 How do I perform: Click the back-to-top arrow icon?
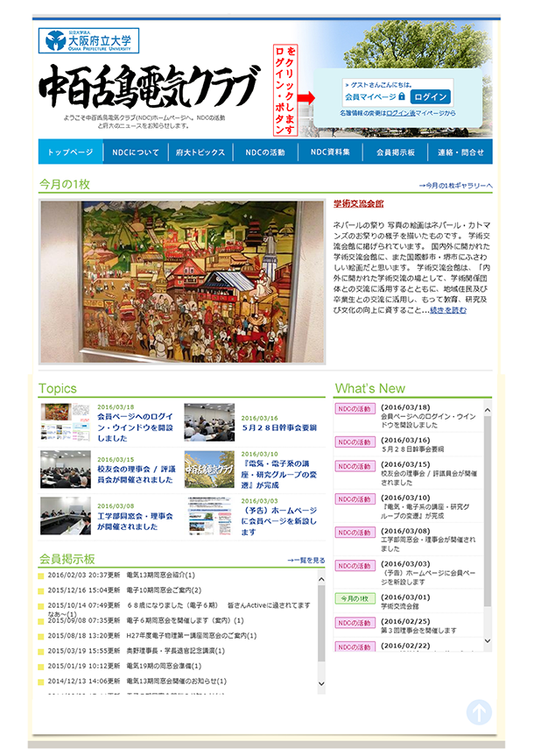point(479,712)
